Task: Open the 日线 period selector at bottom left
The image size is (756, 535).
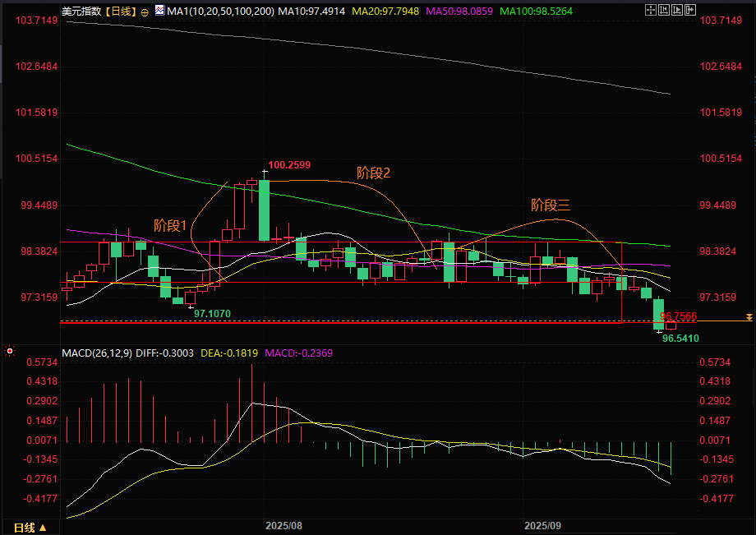Action: pos(30,528)
